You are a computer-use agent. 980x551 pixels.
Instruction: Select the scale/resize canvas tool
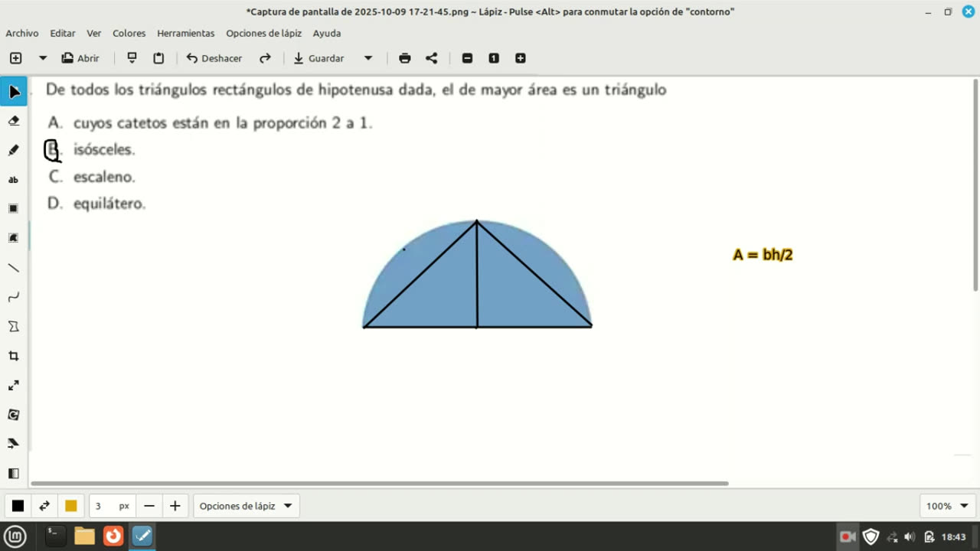point(14,385)
